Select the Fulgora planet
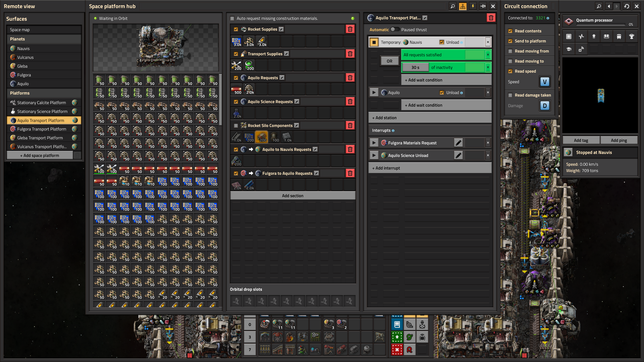The image size is (644, 362). tap(44, 75)
